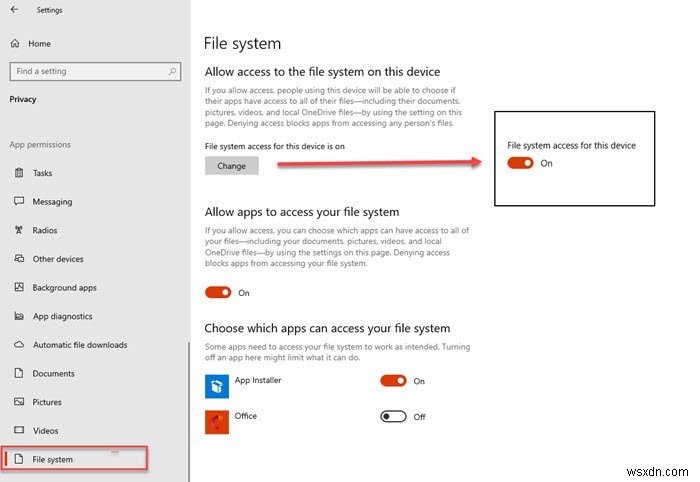Click the back arrow in Settings
The image size is (700, 482).
(x=13, y=10)
